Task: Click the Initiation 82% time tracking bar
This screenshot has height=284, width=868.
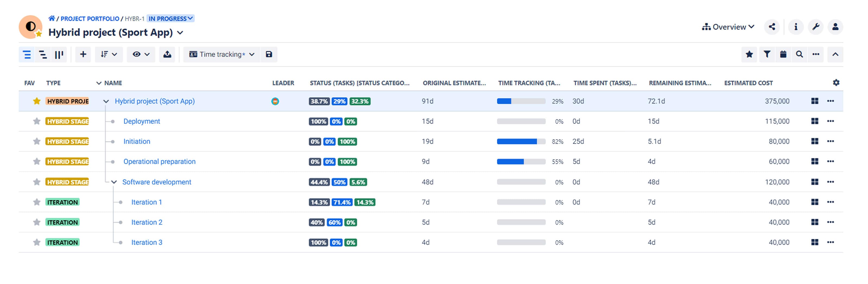Action: pos(521,142)
